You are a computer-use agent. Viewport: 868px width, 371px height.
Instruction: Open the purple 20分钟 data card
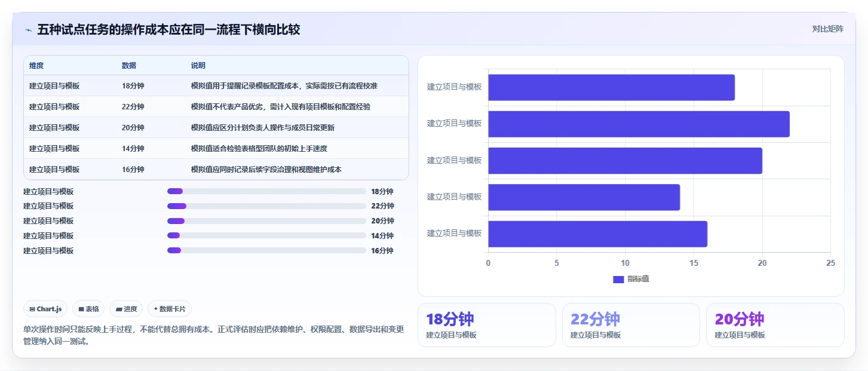pyautogui.click(x=775, y=325)
